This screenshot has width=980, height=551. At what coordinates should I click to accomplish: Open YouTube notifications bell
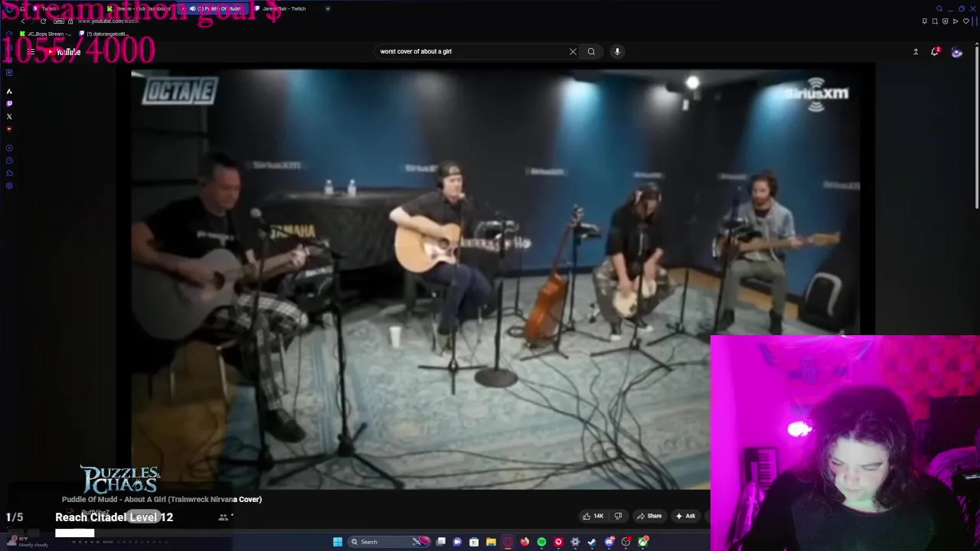[935, 51]
